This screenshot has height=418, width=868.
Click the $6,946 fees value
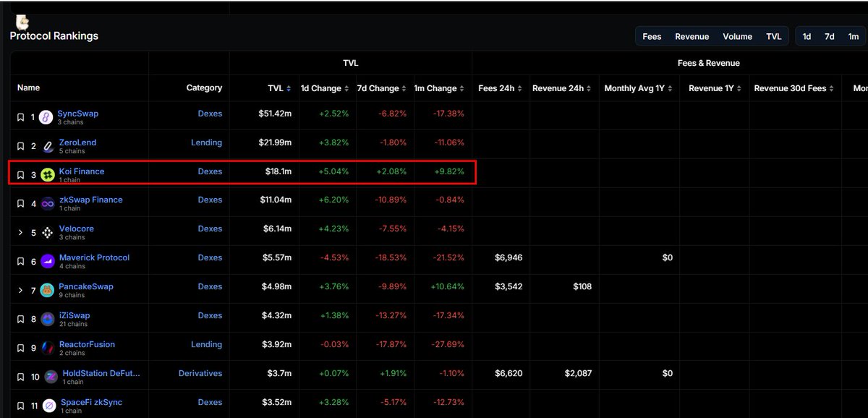(x=509, y=257)
